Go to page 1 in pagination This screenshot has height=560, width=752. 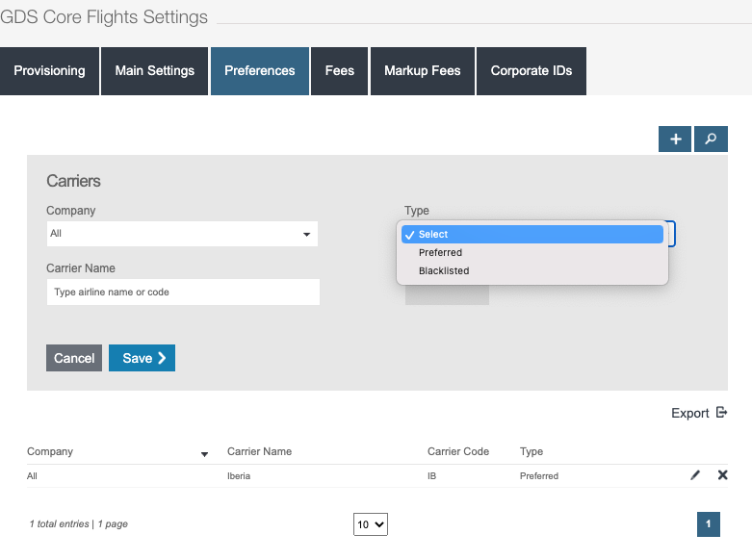pyautogui.click(x=708, y=523)
